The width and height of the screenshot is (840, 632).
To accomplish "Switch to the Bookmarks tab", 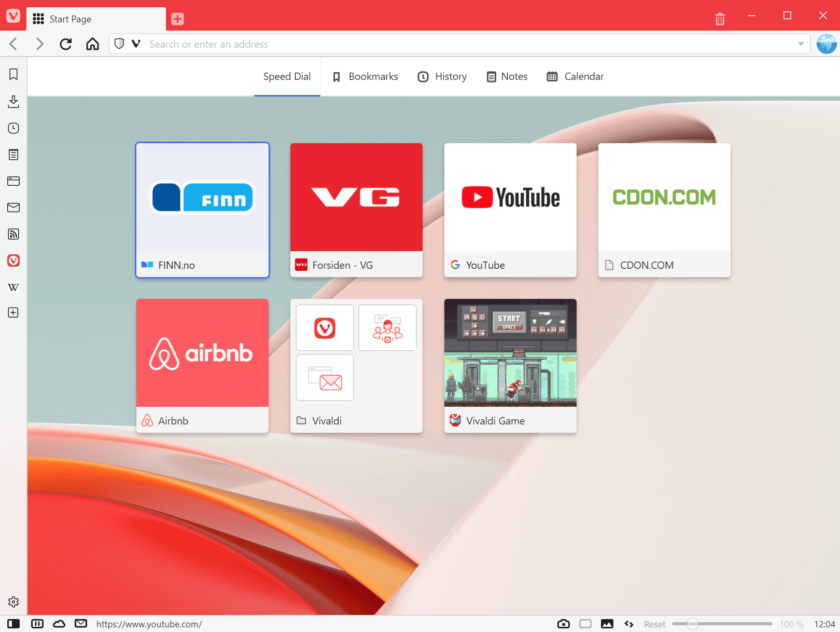I will [366, 77].
